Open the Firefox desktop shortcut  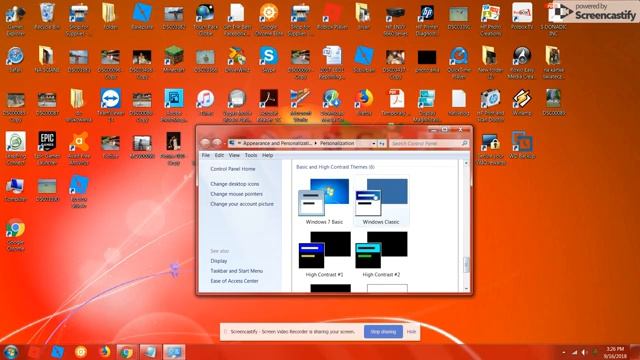click(x=364, y=103)
